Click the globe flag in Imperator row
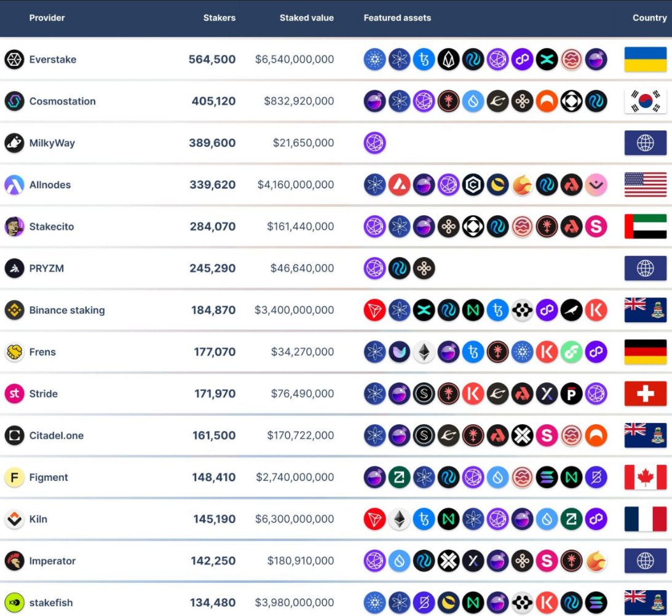The width and height of the screenshot is (672, 616). coord(646,561)
